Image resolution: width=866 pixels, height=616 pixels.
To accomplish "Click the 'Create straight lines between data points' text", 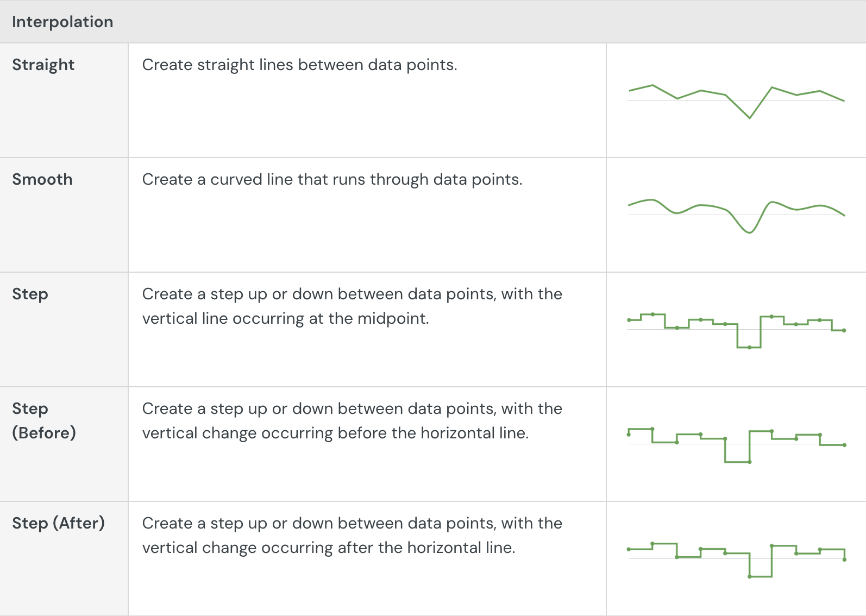I will coord(299,65).
